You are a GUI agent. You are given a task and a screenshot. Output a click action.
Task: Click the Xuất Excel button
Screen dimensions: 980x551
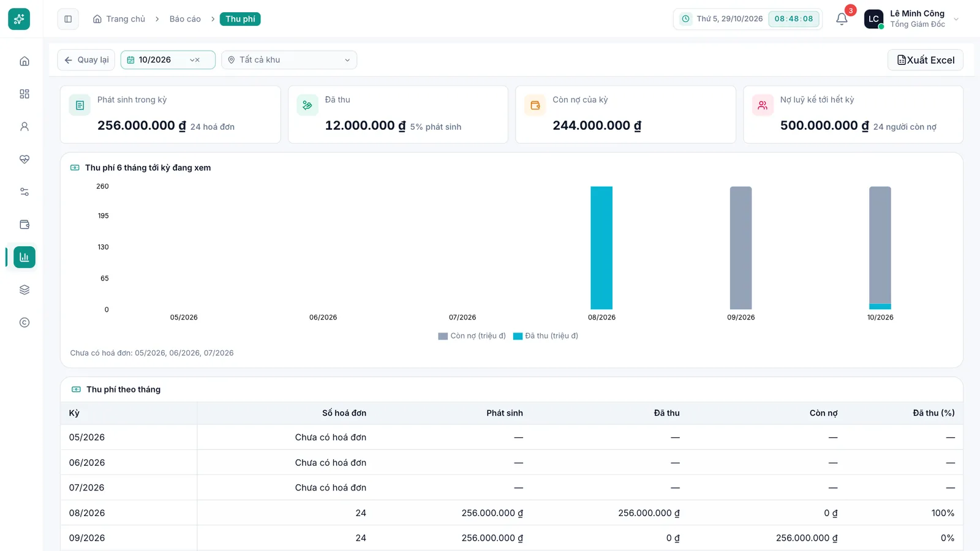pyautogui.click(x=925, y=60)
